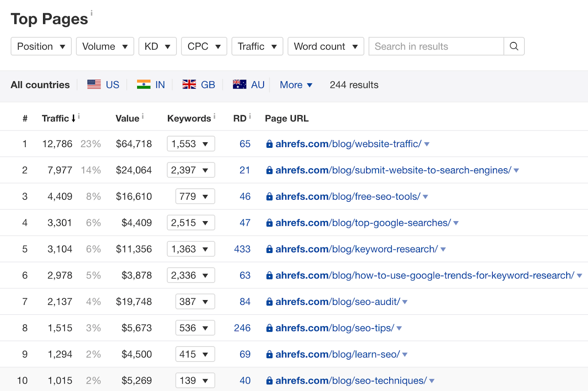Expand the caret after seo-audit URL
The height and width of the screenshot is (391, 588).
point(405,302)
